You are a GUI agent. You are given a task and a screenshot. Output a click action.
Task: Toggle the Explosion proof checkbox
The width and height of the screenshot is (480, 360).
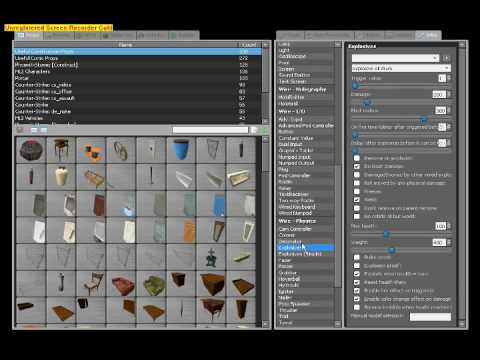pos(357,266)
